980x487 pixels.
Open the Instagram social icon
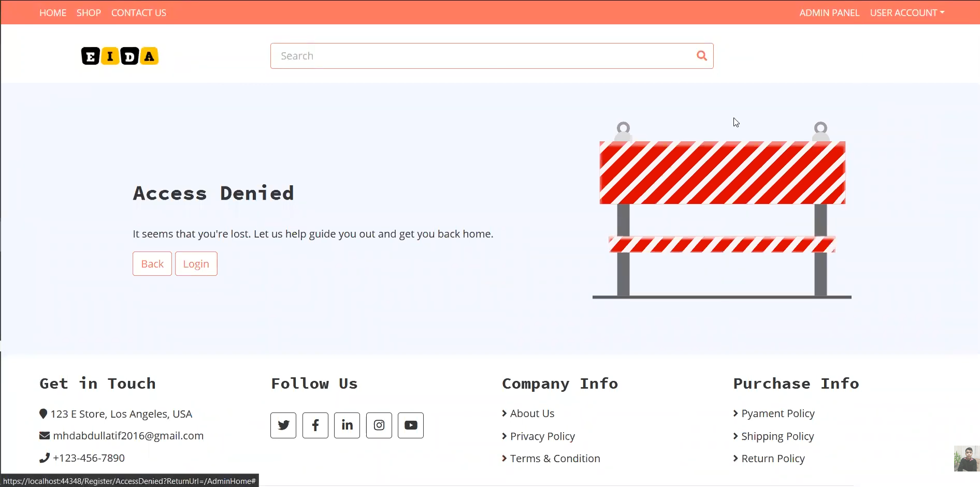[379, 425]
